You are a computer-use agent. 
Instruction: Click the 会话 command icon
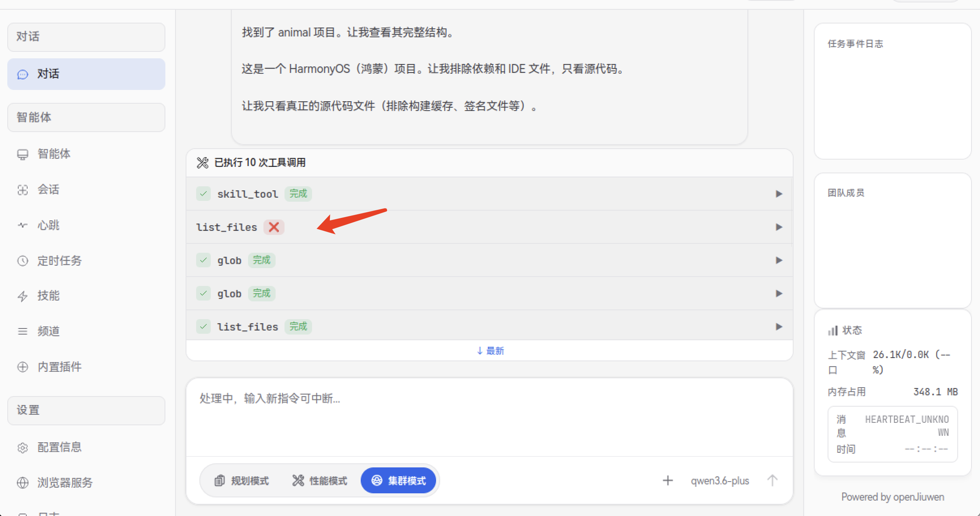(x=23, y=190)
